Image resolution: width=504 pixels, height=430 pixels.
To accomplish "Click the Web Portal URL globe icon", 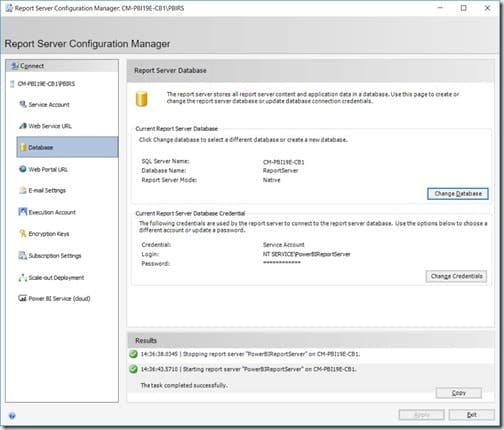I will pos(23,169).
